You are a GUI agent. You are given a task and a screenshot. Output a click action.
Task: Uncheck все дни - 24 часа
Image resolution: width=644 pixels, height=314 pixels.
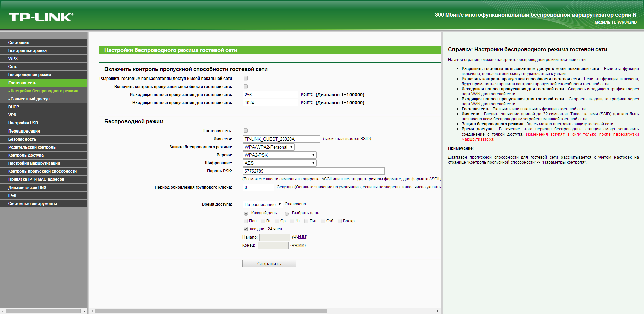point(246,229)
